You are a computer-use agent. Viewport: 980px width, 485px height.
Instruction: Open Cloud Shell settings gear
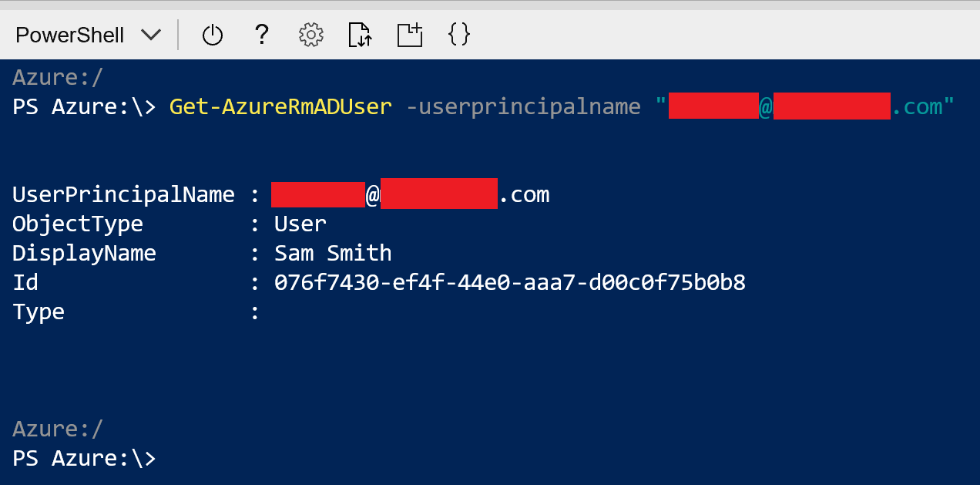(310, 35)
